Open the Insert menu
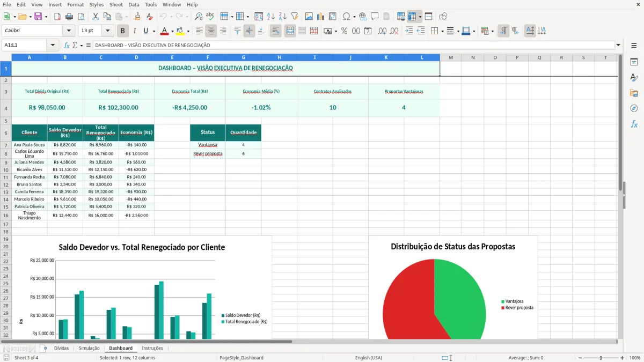This screenshot has height=362, width=644. [x=55, y=4]
